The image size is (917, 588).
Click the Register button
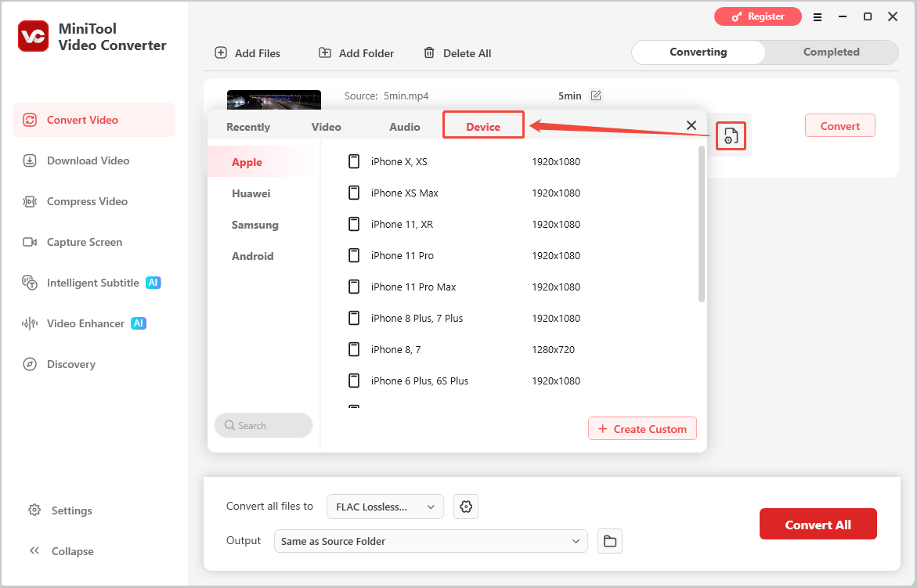(758, 16)
